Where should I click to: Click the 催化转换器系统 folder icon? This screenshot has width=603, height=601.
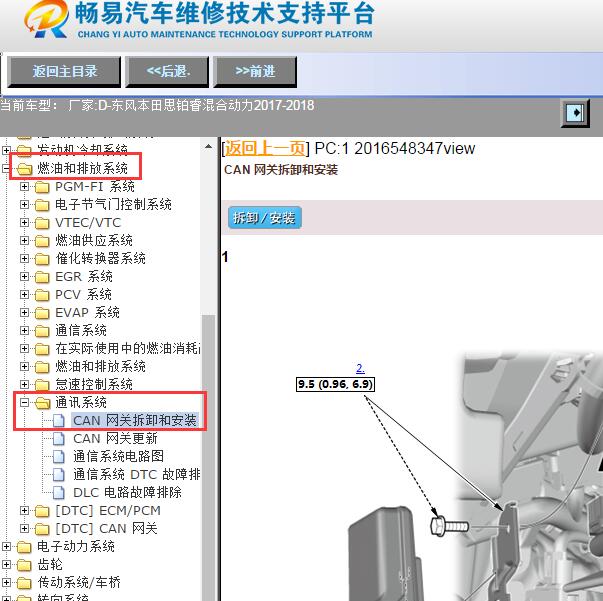pos(42,259)
